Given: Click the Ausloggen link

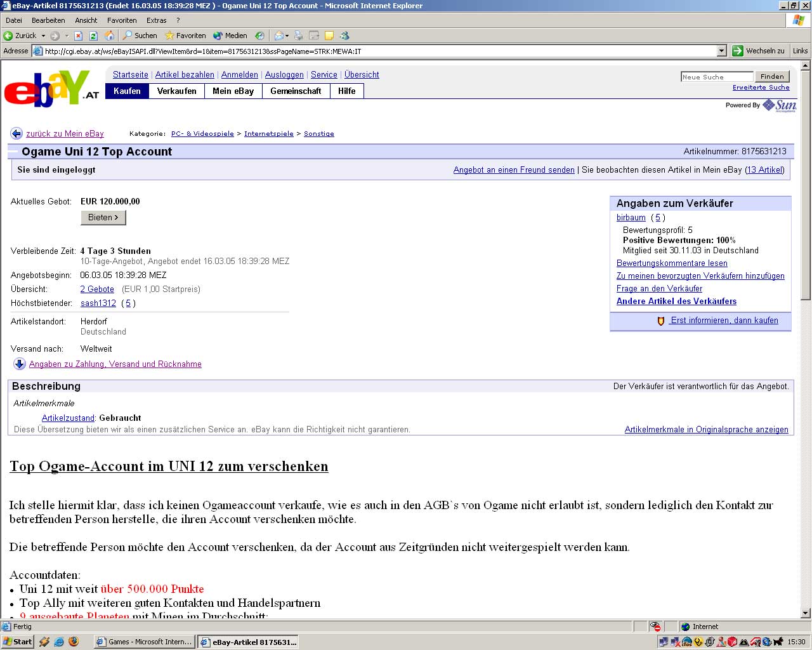Looking at the screenshot, I should (284, 74).
